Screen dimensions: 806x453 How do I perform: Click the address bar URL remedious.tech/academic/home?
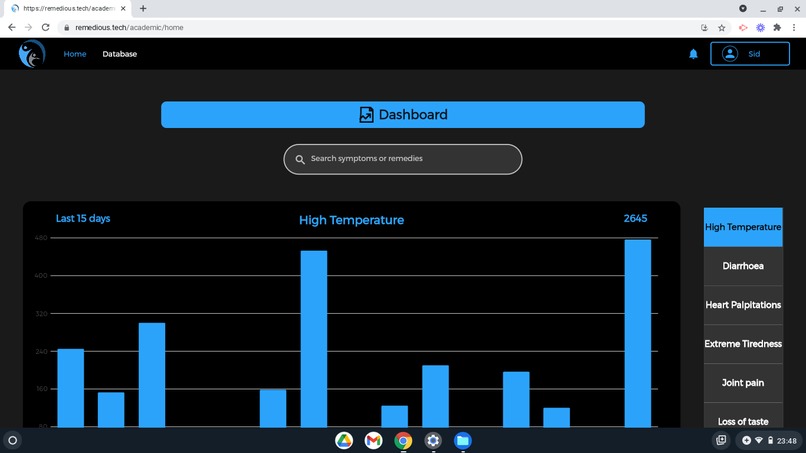pos(129,28)
